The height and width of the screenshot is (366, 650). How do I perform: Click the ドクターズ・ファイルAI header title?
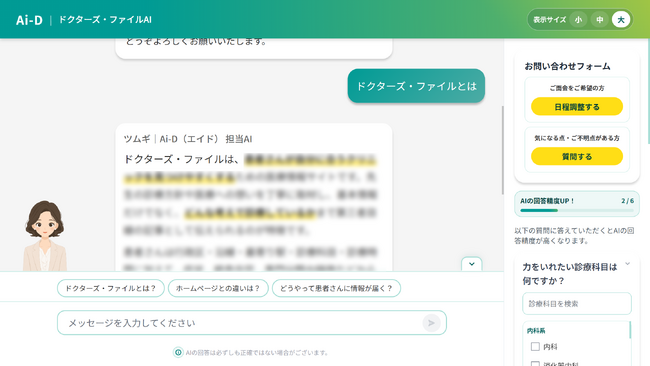point(105,19)
